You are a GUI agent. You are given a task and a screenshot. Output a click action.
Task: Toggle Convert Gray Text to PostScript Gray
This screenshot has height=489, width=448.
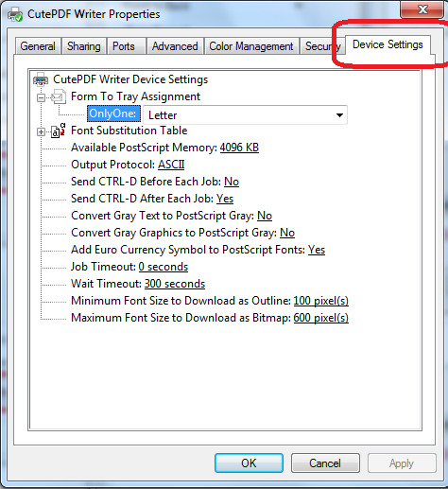(x=265, y=216)
